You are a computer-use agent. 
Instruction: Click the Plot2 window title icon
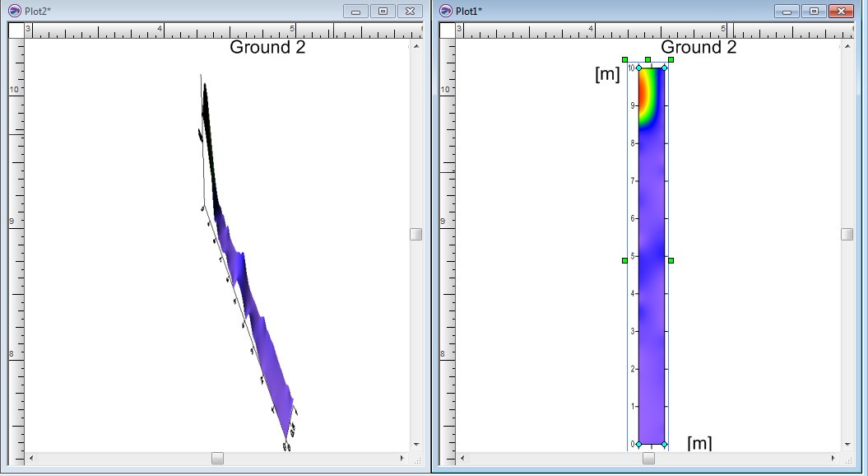click(14, 11)
